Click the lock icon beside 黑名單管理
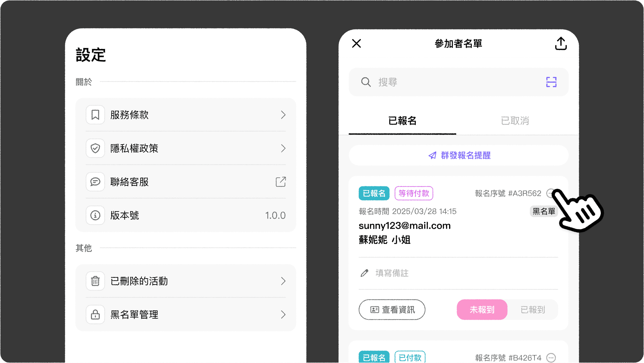This screenshot has width=644, height=363. click(95, 314)
